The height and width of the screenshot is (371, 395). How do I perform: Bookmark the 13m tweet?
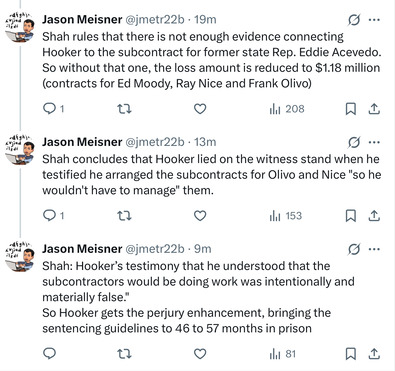350,216
